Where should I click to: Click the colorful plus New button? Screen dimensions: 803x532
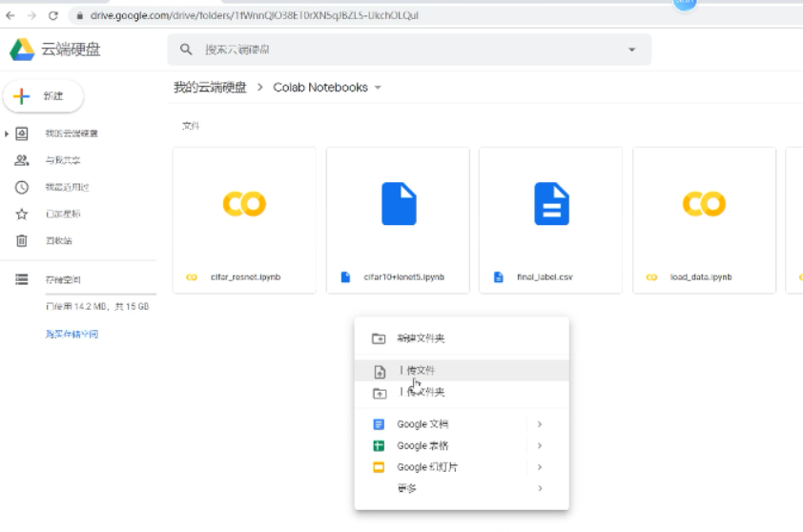coord(44,96)
